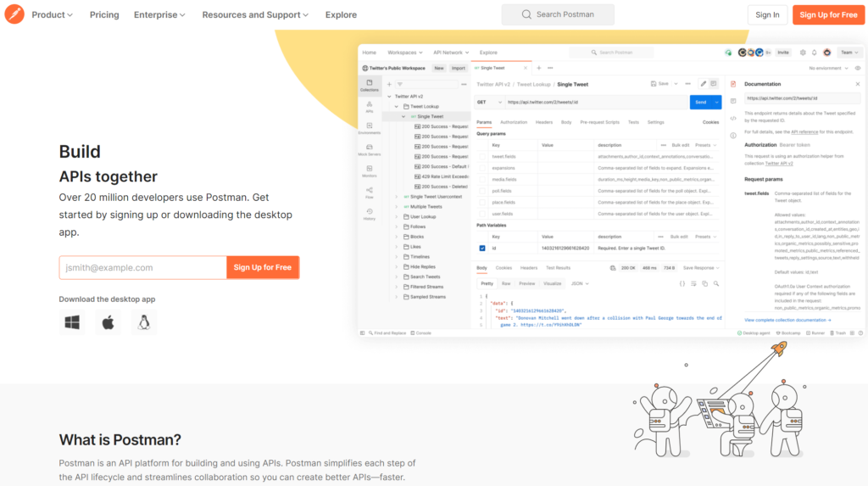Collapse the Twitter API v2 collection

coord(389,97)
